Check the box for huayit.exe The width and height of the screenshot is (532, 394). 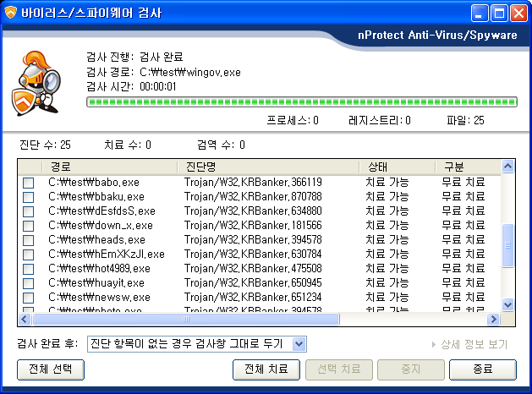[29, 283]
